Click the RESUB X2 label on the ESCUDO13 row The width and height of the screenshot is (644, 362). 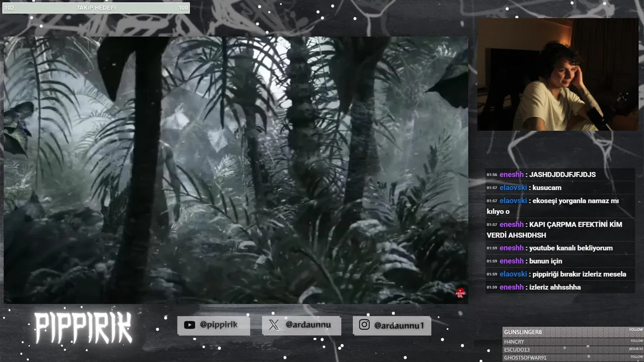tap(636, 348)
